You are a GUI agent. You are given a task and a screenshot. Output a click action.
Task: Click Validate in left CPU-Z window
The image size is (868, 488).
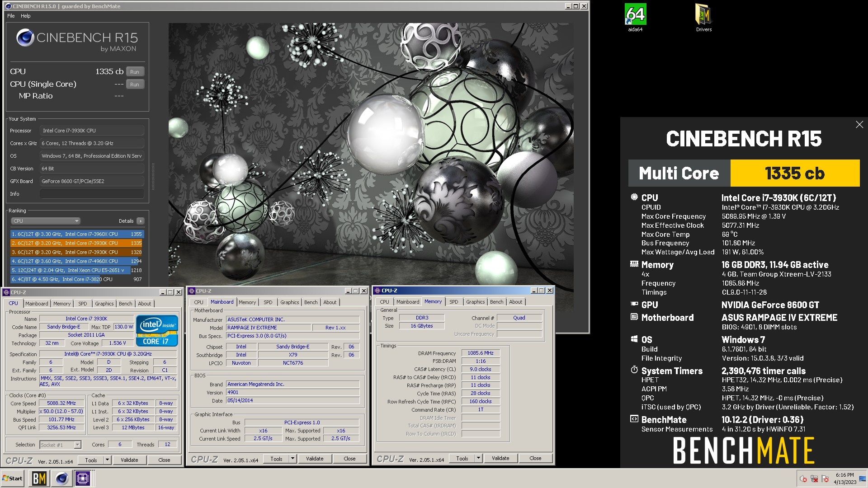(x=129, y=460)
